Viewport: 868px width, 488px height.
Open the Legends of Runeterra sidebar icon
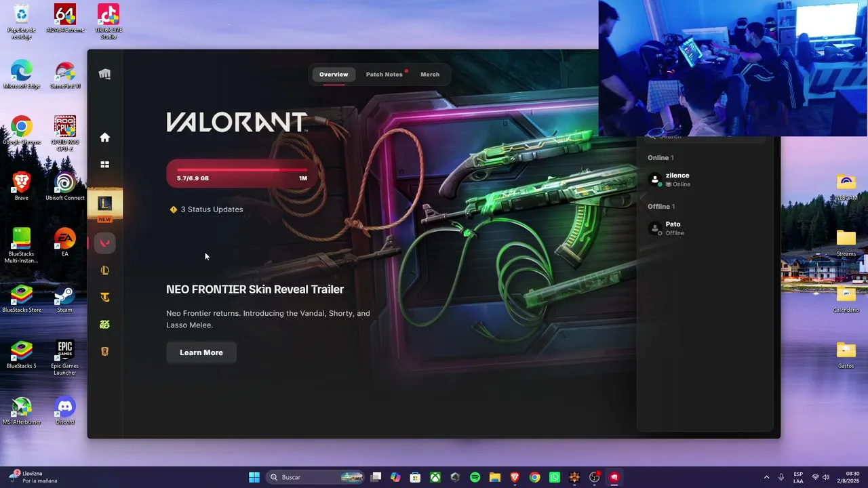104,352
